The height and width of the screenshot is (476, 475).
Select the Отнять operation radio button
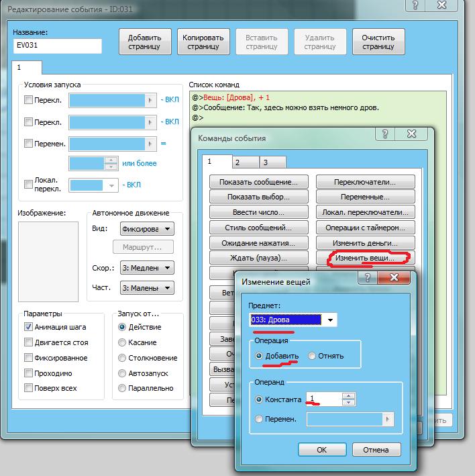tap(312, 356)
